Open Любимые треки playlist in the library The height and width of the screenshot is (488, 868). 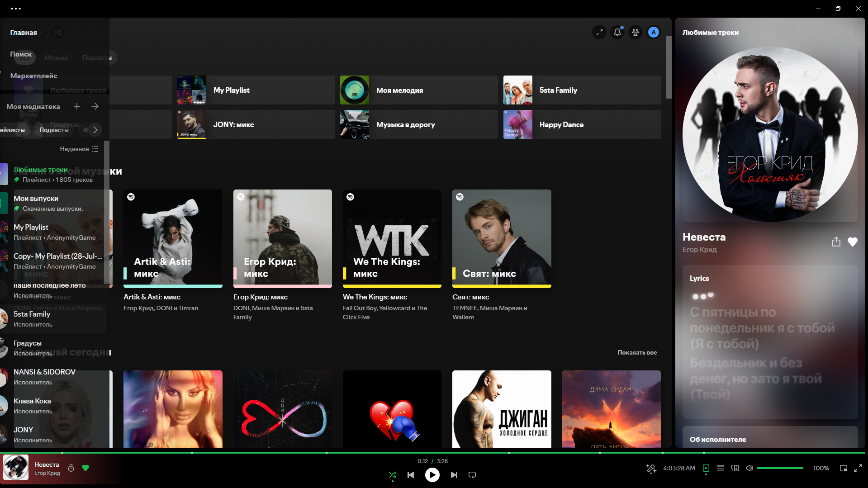click(53, 174)
